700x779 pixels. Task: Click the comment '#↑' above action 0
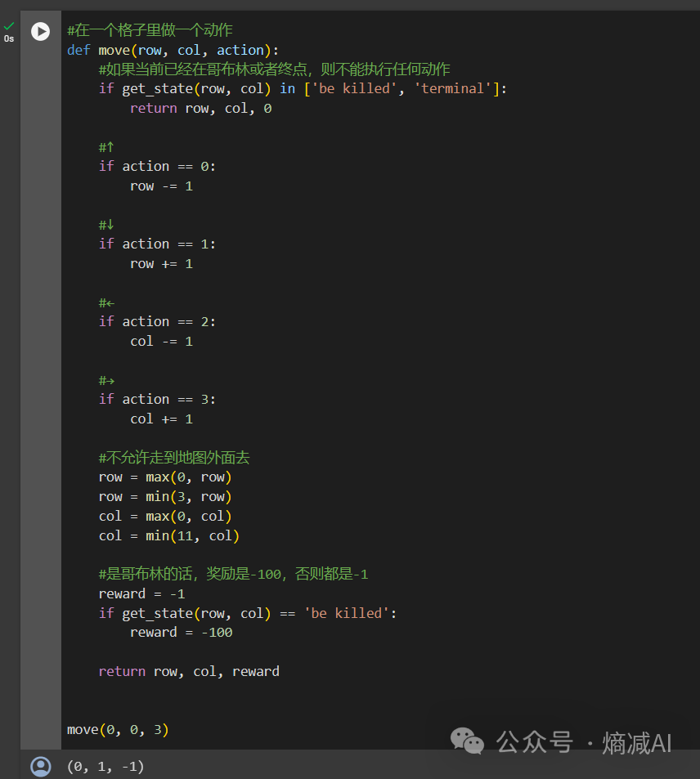[x=106, y=147]
